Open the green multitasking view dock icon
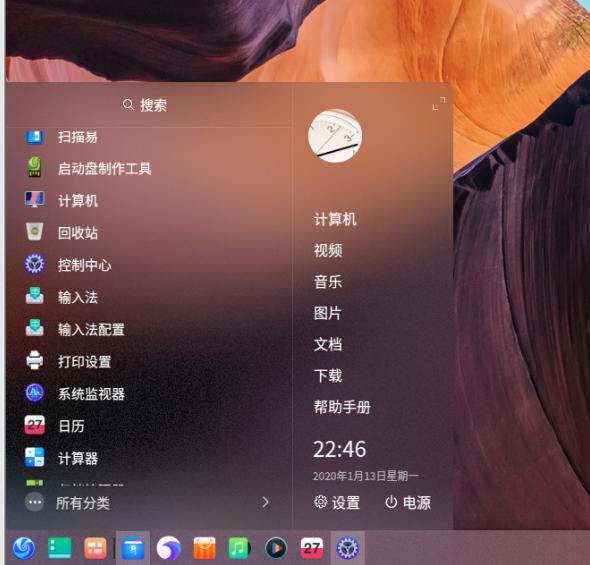This screenshot has width=590, height=565. coord(60,548)
